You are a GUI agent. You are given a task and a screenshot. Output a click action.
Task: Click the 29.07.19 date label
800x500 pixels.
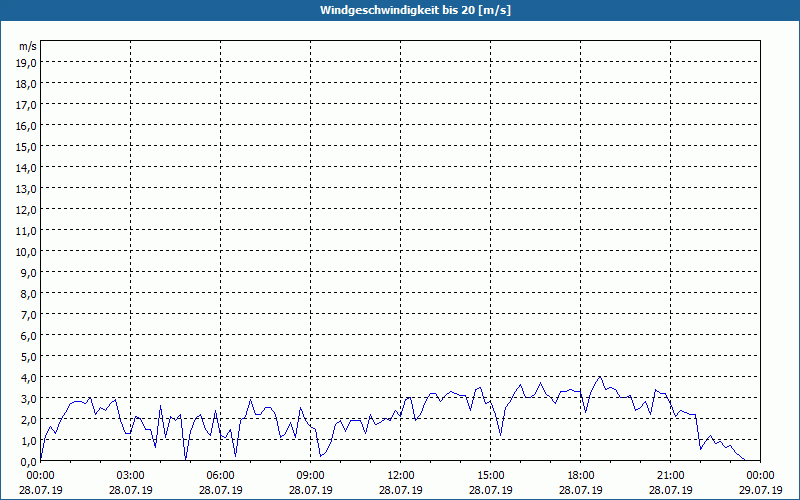pyautogui.click(x=760, y=490)
